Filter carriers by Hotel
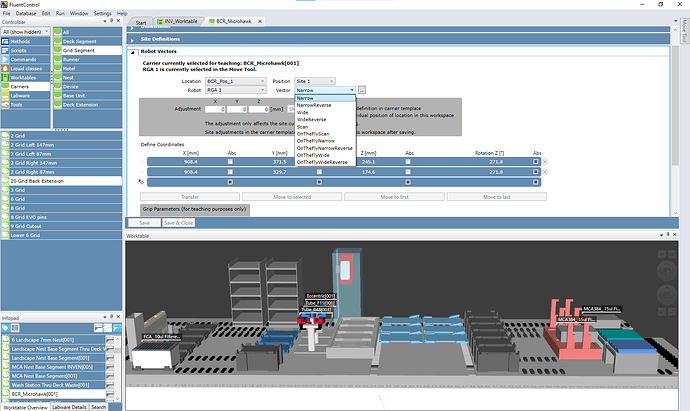This screenshot has width=690, height=411. point(88,69)
